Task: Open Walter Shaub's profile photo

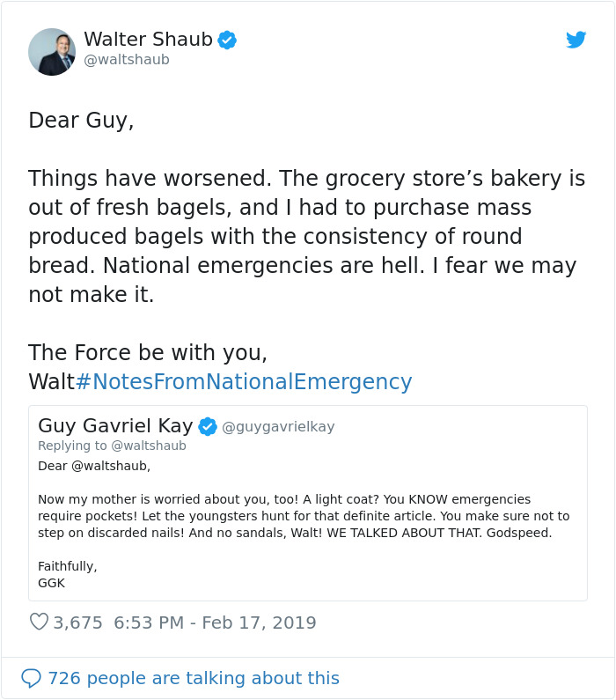Action: [52, 51]
